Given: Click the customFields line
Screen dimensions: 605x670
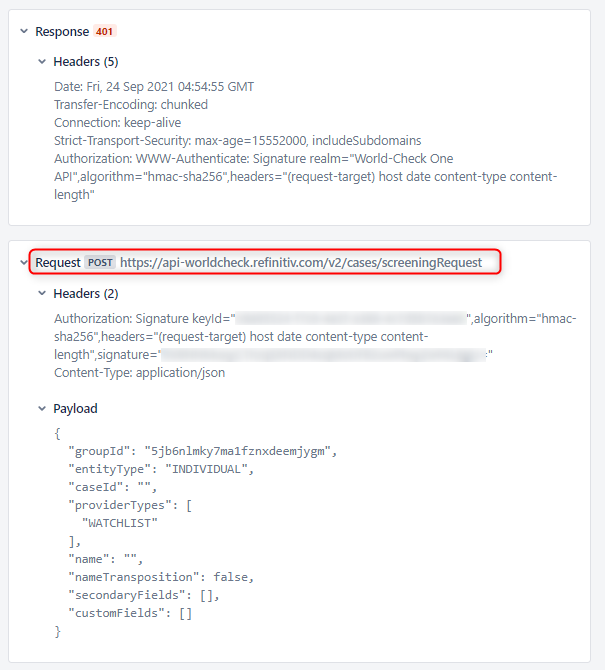Looking at the screenshot, I should pyautogui.click(x=130, y=613).
